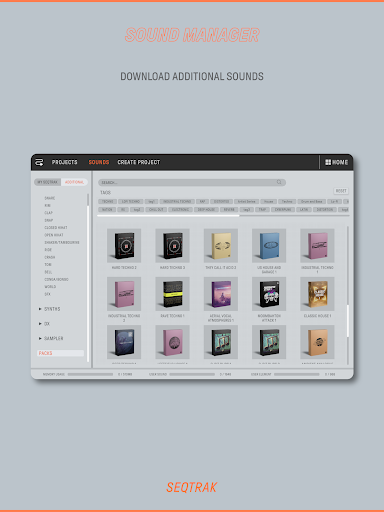This screenshot has width=384, height=512.
Task: Open the SOUNDS tab
Action: [99, 162]
